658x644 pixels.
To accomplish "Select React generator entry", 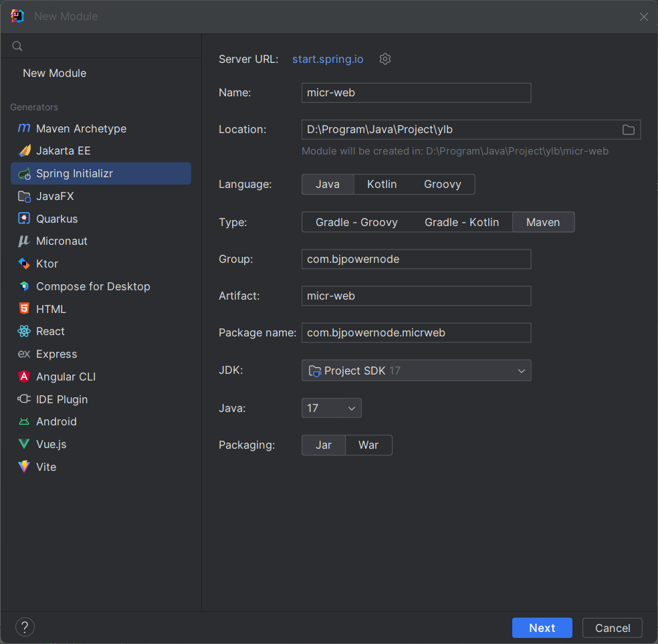I will [101, 331].
